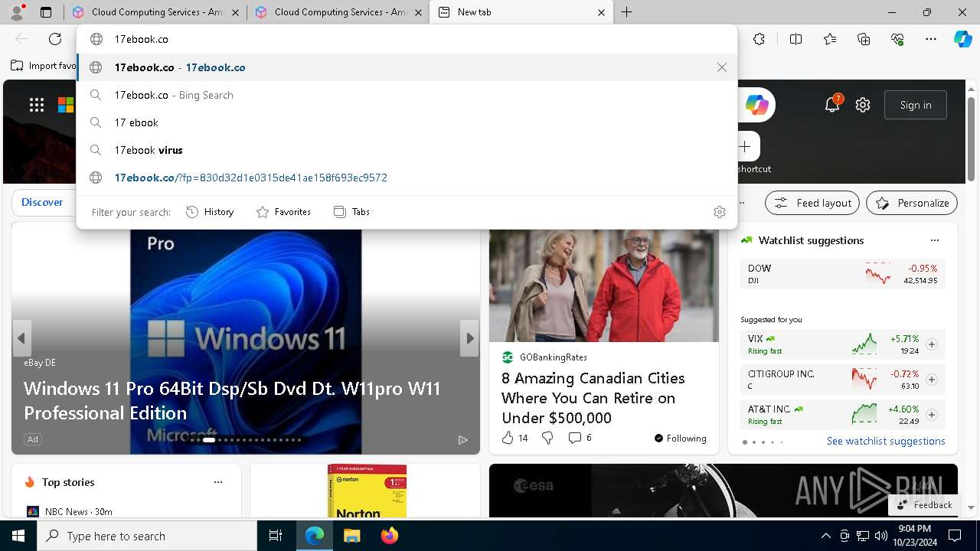Viewport: 980px width, 551px height.
Task: Open the taskbar clock and date
Action: pos(914,536)
